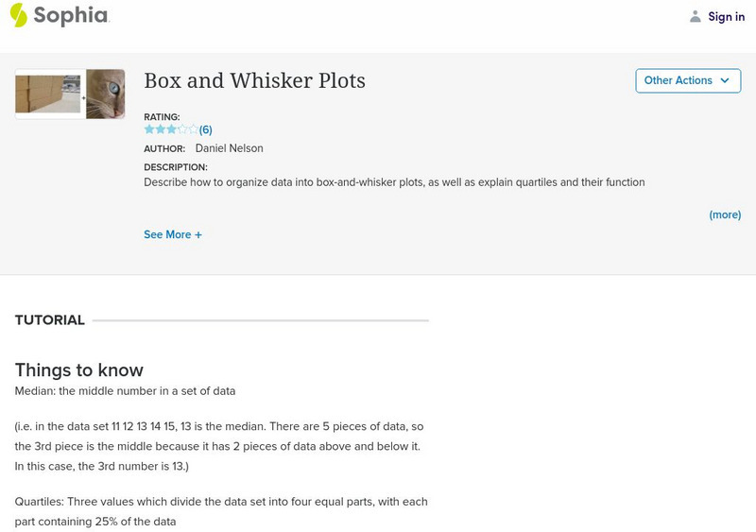Click the third rating star
The image size is (756, 532).
(x=171, y=129)
